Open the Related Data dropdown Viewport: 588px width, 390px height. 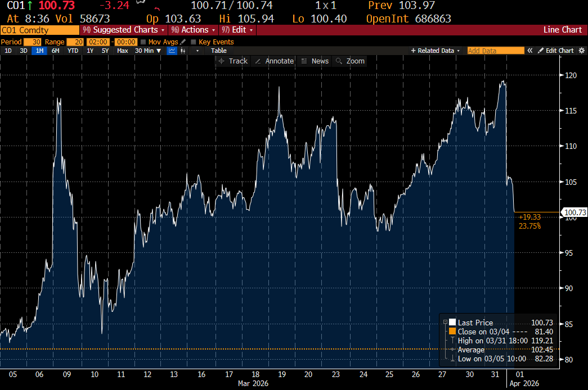[436, 51]
